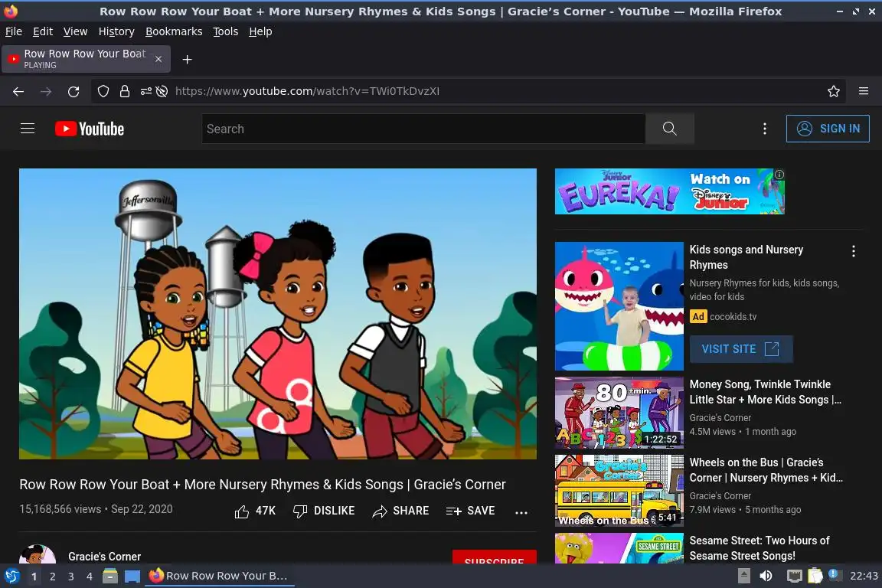This screenshot has height=588, width=882.
Task: Open the Sesame Street thumbnail
Action: (619, 549)
